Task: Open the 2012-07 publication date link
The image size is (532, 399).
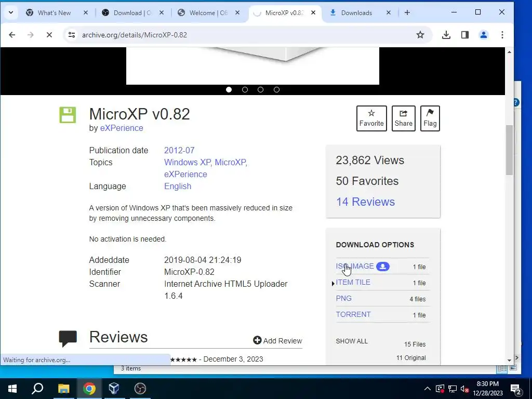Action: [x=179, y=150]
